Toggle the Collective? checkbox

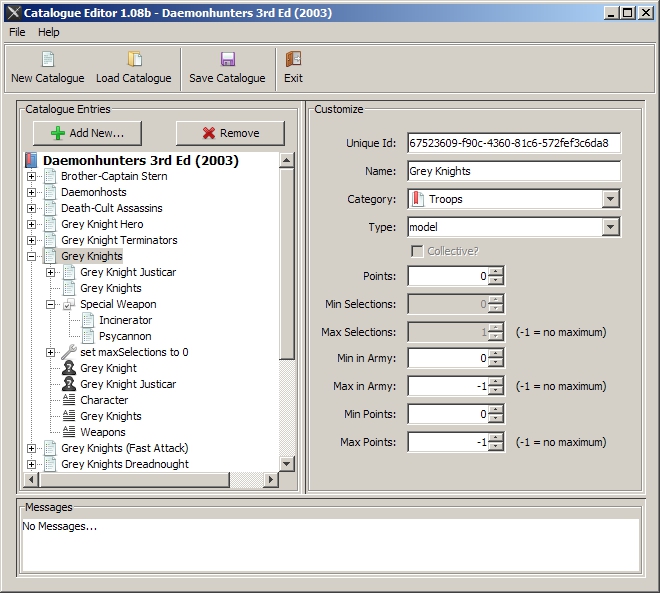point(417,251)
